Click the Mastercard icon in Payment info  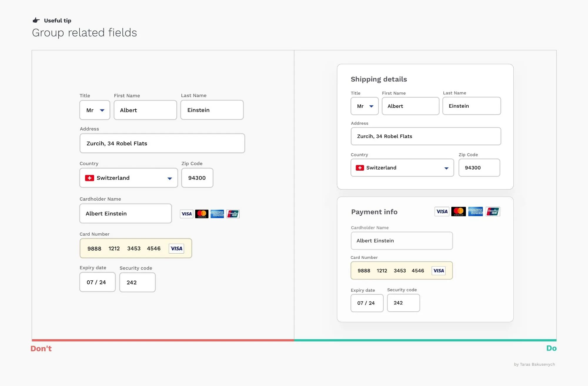pyautogui.click(x=458, y=211)
